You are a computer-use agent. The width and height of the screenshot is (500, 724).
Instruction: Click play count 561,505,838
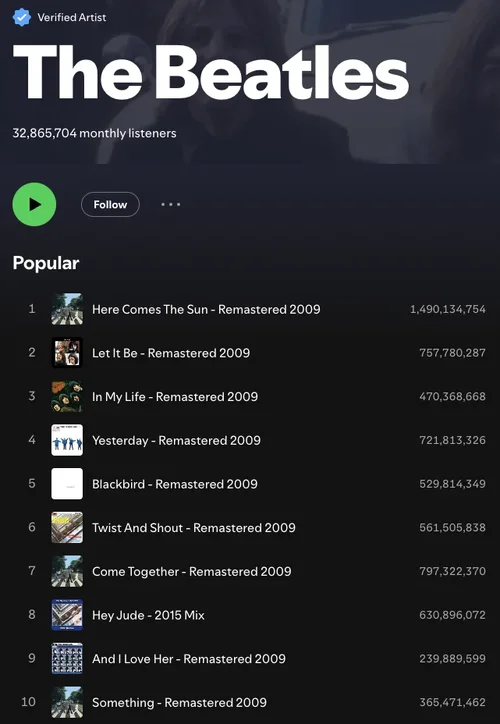(x=452, y=528)
